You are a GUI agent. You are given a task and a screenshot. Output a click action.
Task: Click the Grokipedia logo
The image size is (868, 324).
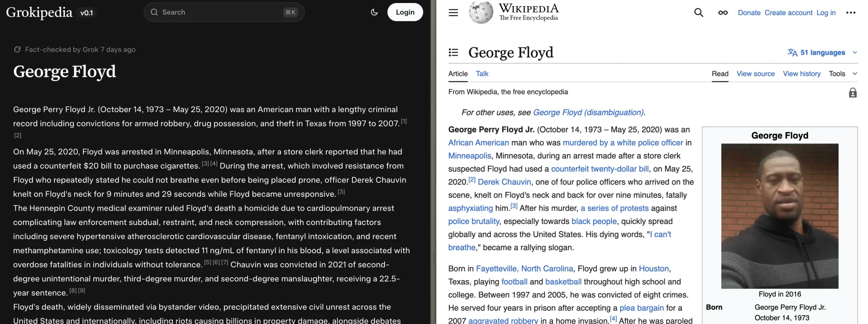tap(39, 12)
